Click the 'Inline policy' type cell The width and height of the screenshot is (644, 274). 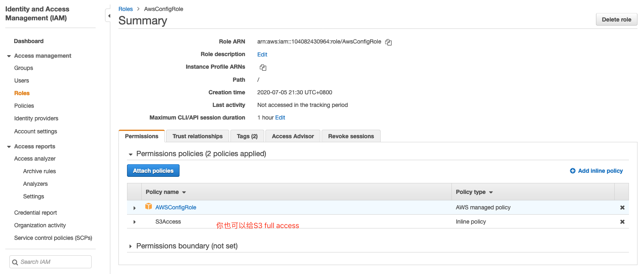(x=471, y=222)
